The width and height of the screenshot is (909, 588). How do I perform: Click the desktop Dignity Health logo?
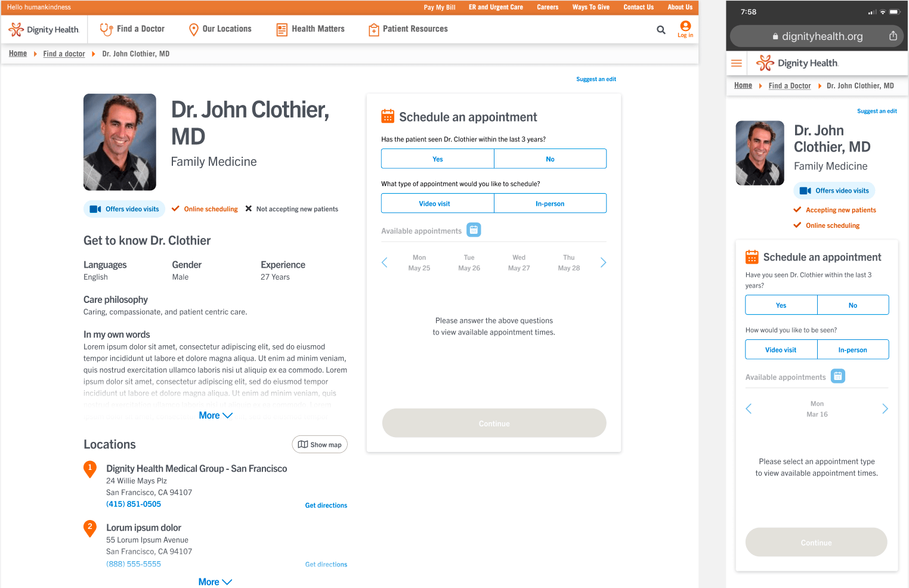pyautogui.click(x=44, y=29)
